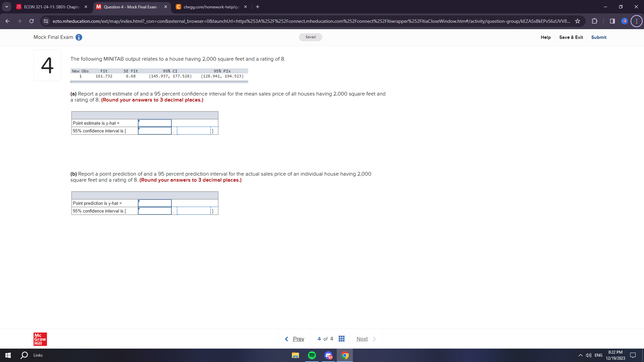
Task: Reload the current page
Action: pyautogui.click(x=32, y=21)
